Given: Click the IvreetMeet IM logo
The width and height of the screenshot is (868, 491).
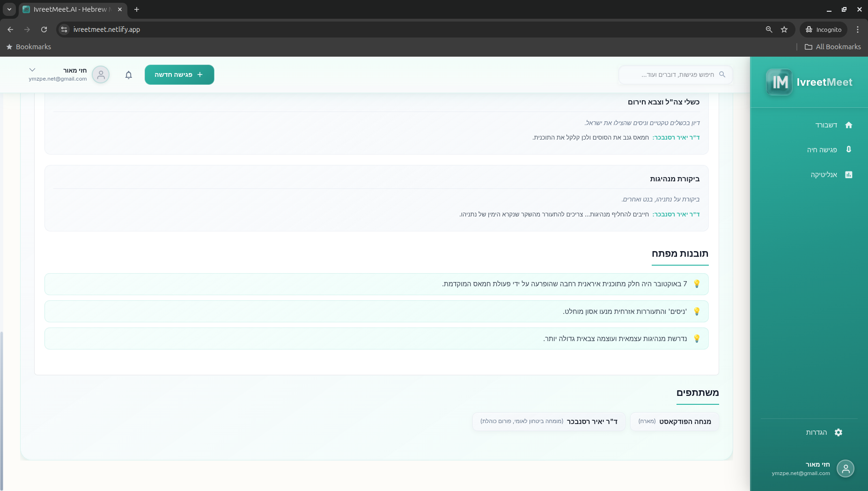Looking at the screenshot, I should [779, 82].
